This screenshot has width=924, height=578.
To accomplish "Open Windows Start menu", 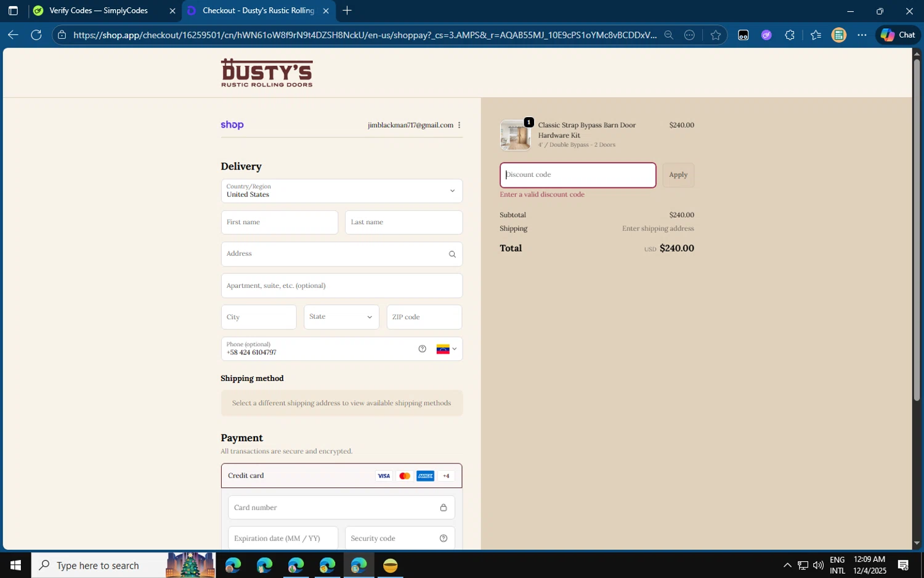I will tap(15, 565).
